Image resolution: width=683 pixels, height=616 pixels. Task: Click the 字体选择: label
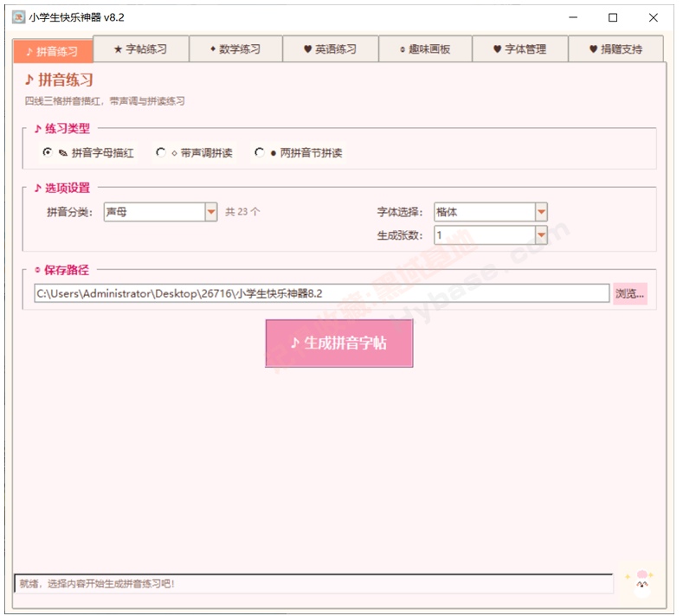click(400, 212)
